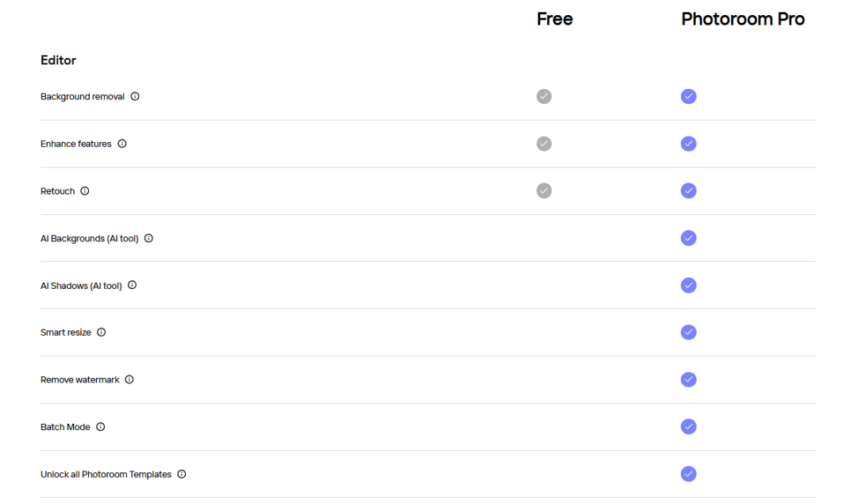Click the Pro checkmark for Remove watermark

click(x=689, y=379)
